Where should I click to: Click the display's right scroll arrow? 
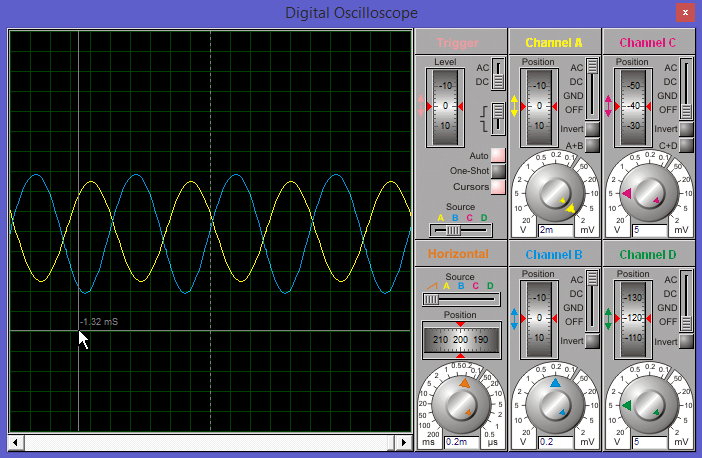pos(404,442)
